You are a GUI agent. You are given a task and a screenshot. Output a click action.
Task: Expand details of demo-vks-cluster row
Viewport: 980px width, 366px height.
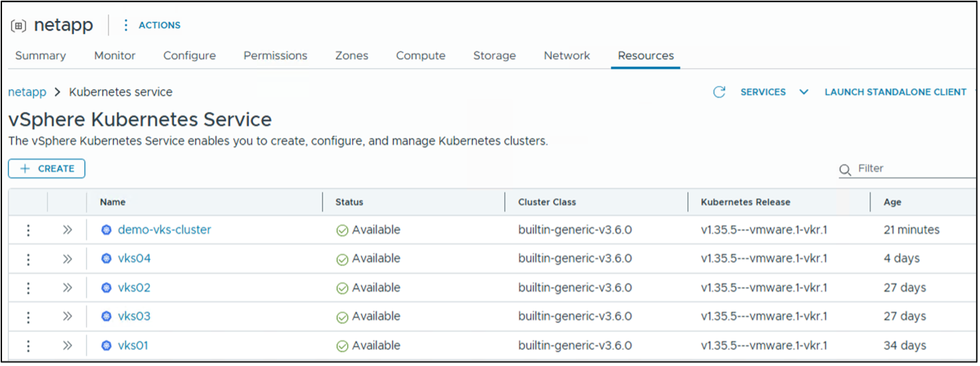tap(67, 230)
